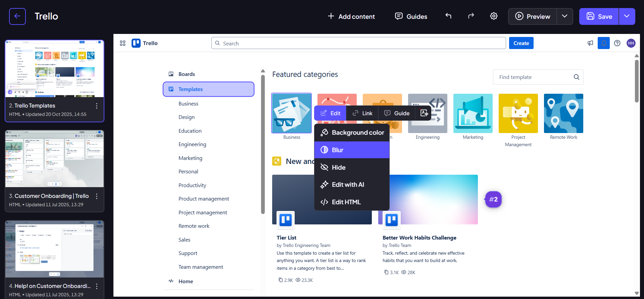This screenshot has width=644, height=299.
Task: Click the blue Create button
Action: [521, 43]
